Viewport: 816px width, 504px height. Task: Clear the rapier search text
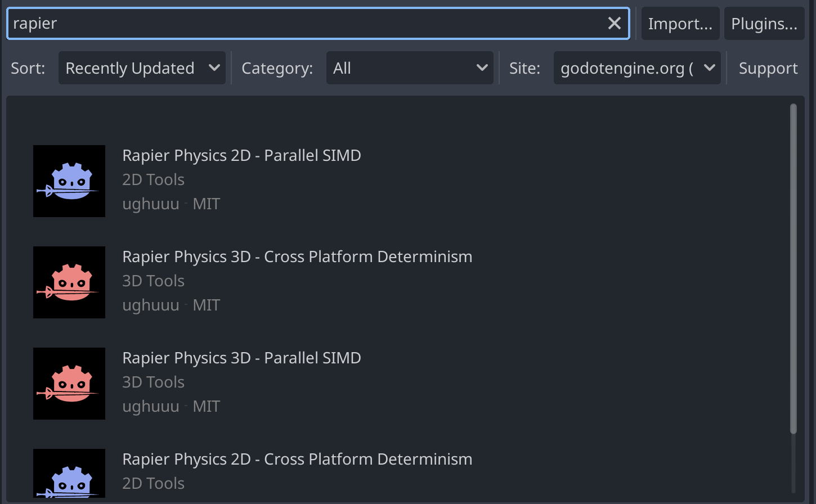pyautogui.click(x=614, y=23)
